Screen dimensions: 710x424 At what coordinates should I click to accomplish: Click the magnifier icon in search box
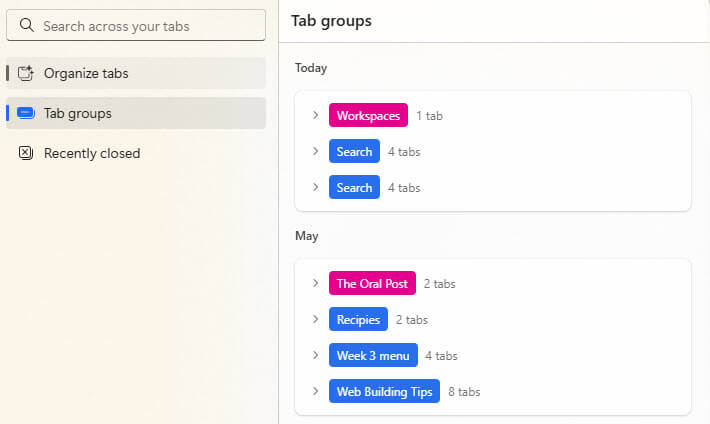(x=27, y=25)
